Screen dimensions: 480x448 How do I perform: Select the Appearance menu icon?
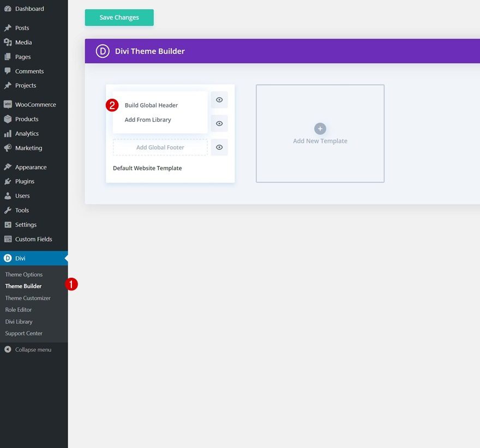tap(8, 166)
